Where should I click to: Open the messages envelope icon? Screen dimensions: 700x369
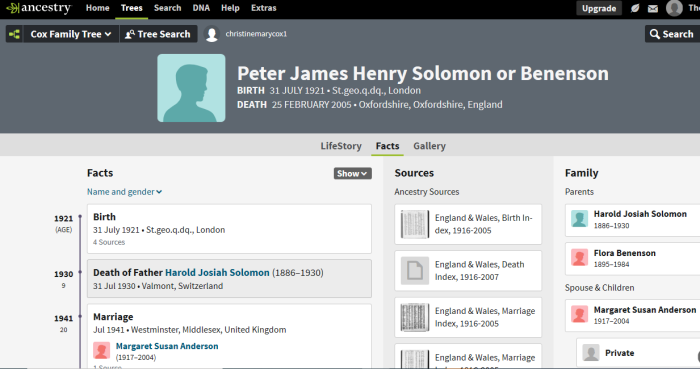pyautogui.click(x=653, y=8)
